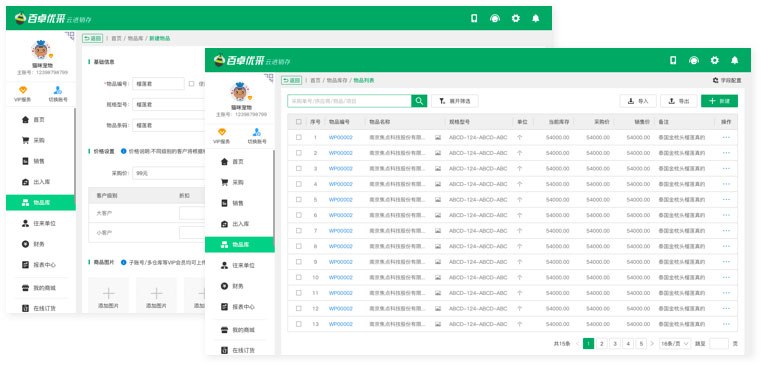The image size is (761, 365).
Task: Go to page 5 in pagination
Action: (641, 344)
